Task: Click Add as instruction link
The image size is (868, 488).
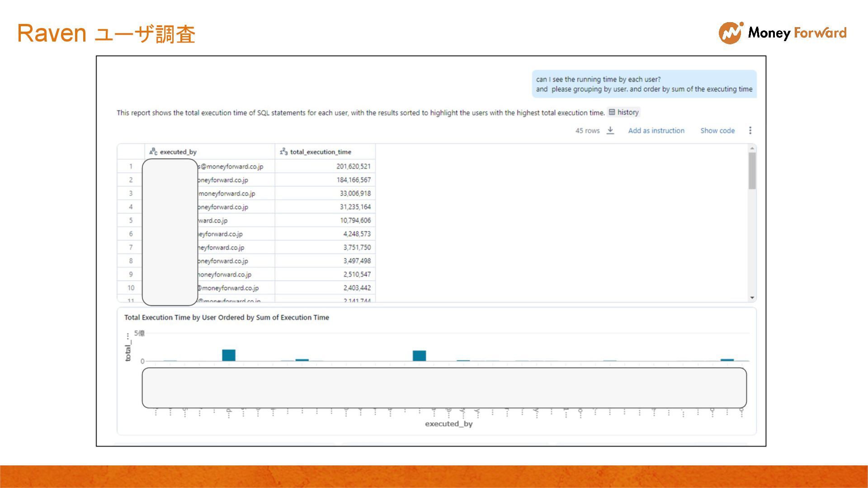Action: pyautogui.click(x=656, y=131)
